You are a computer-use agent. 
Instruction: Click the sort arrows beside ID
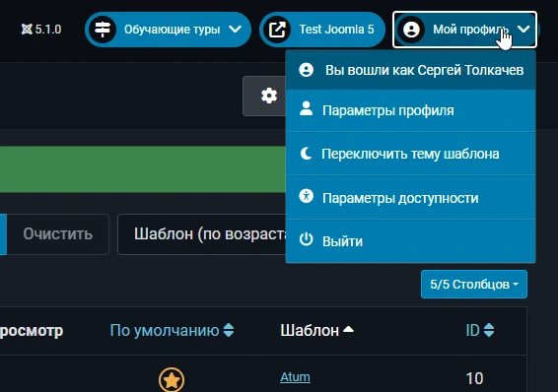point(489,330)
